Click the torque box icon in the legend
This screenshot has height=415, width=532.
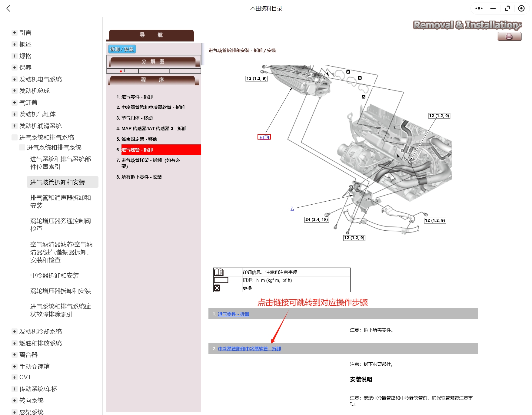(x=221, y=280)
